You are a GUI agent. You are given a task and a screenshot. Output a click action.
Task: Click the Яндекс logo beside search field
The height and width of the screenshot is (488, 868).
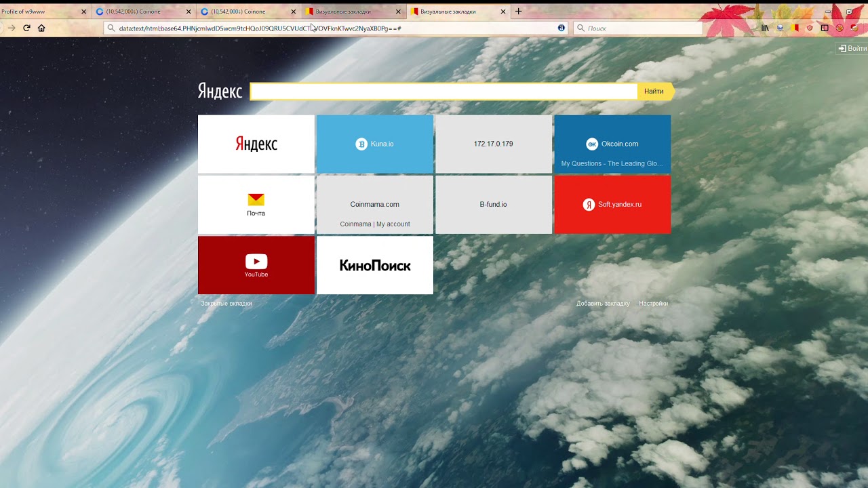pyautogui.click(x=220, y=91)
